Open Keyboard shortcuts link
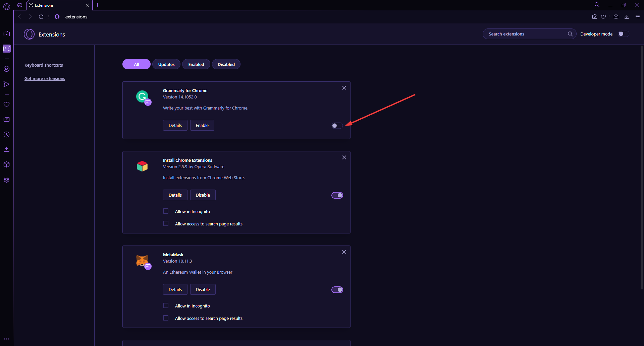644x346 pixels. click(x=44, y=65)
